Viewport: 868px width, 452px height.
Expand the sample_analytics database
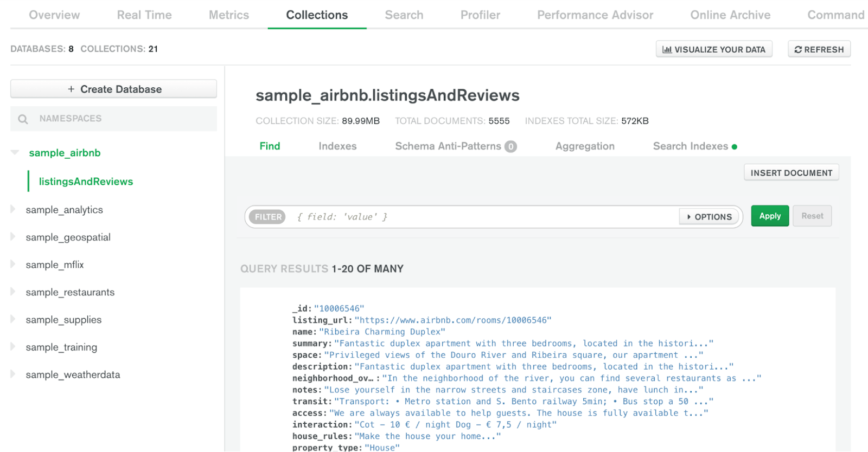[13, 209]
